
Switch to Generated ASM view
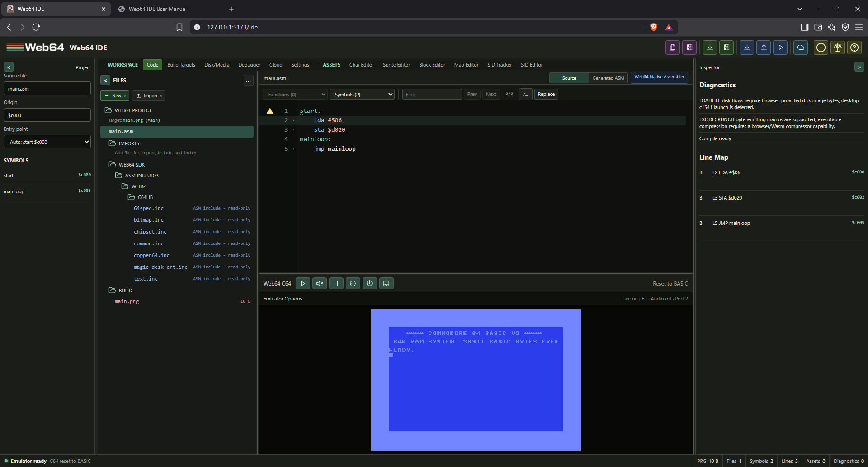point(608,78)
